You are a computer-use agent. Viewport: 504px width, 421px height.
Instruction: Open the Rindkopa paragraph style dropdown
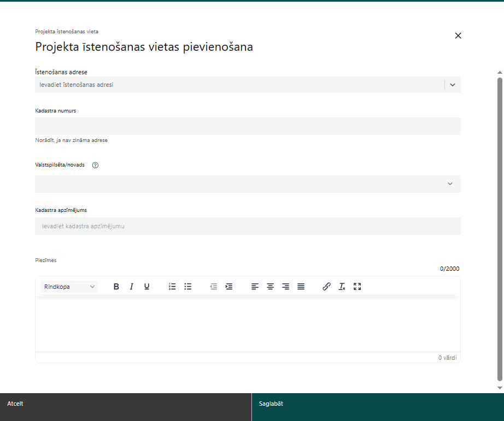coord(69,287)
